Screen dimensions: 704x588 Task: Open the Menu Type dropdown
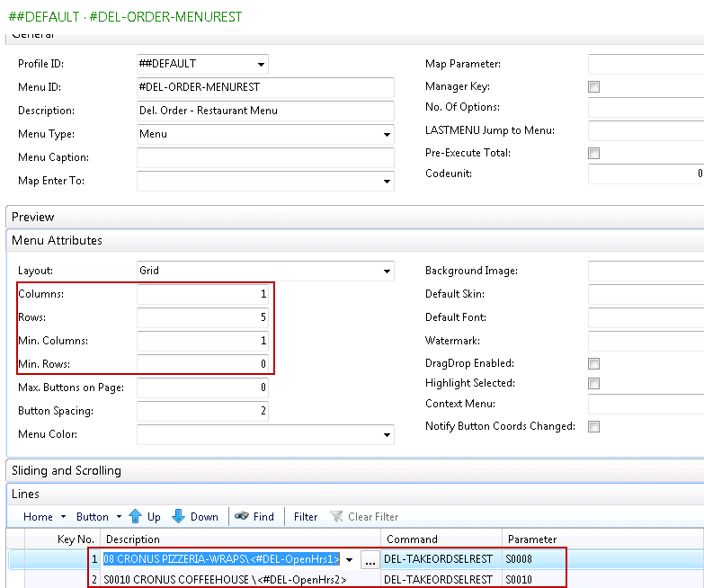click(387, 135)
